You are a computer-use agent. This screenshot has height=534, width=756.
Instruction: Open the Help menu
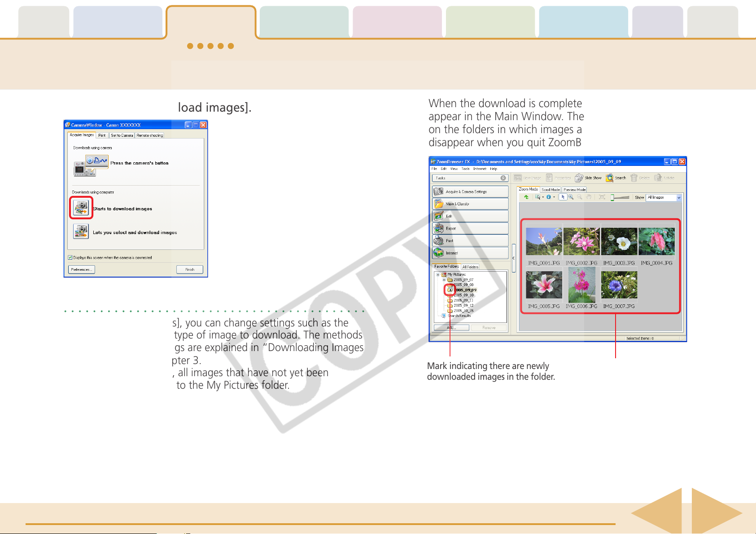(x=494, y=169)
